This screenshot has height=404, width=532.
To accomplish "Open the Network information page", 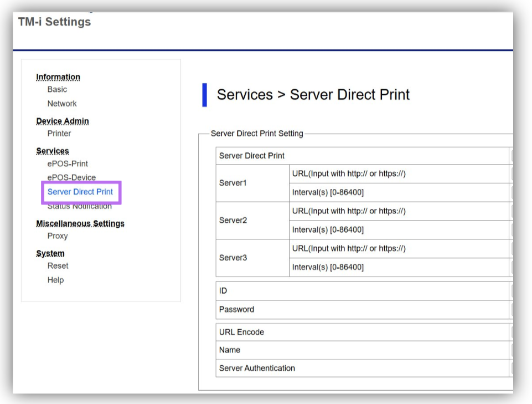I will click(x=62, y=104).
